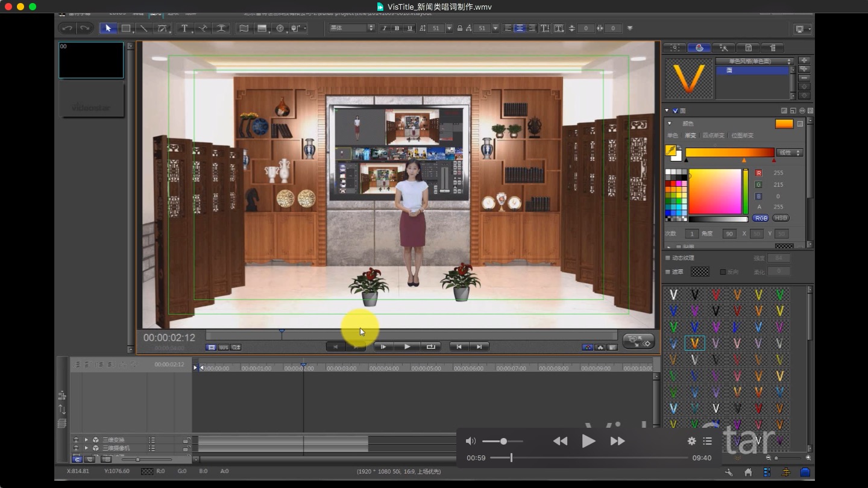Center-align text with alignment icon

pos(519,28)
